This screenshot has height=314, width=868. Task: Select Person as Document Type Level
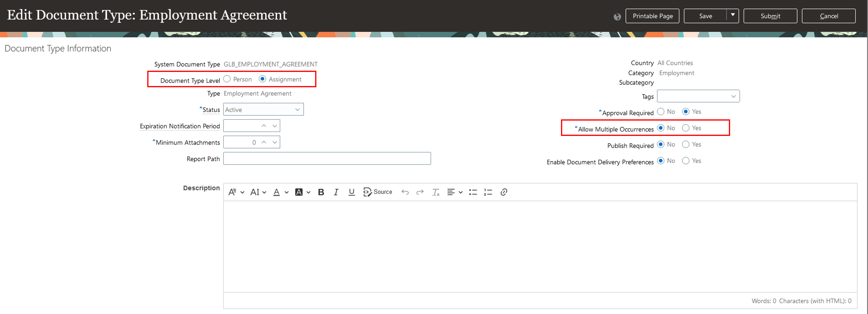(x=227, y=79)
